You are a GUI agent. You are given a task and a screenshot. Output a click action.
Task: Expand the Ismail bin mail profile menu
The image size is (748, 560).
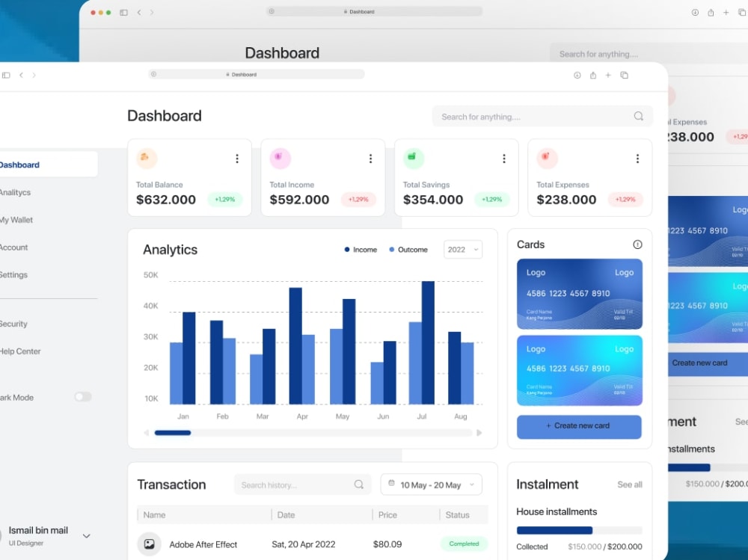pyautogui.click(x=86, y=535)
